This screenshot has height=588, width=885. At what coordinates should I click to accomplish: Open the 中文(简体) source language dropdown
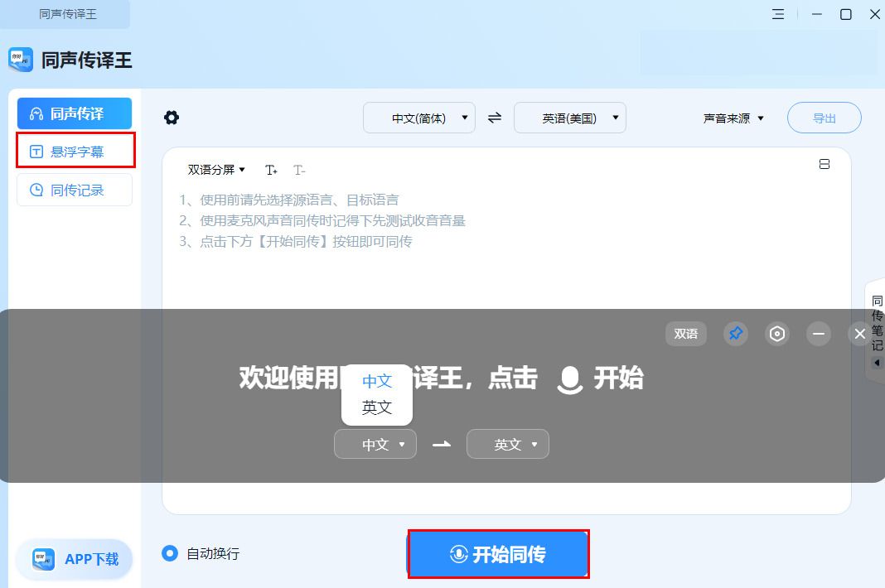pos(418,118)
